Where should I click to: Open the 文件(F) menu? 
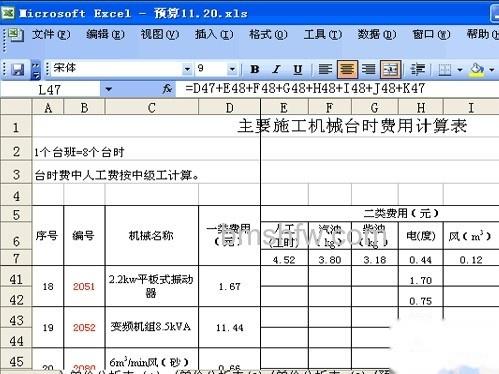tap(51, 34)
